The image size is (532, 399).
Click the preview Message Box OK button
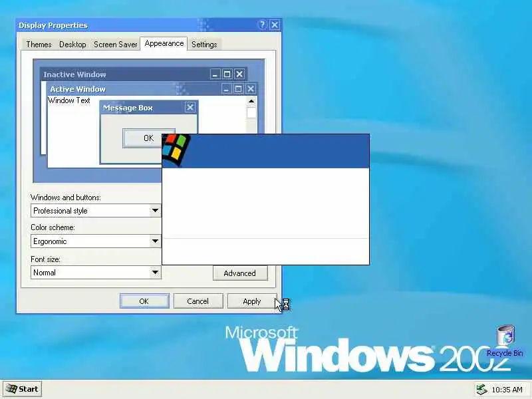pos(148,138)
